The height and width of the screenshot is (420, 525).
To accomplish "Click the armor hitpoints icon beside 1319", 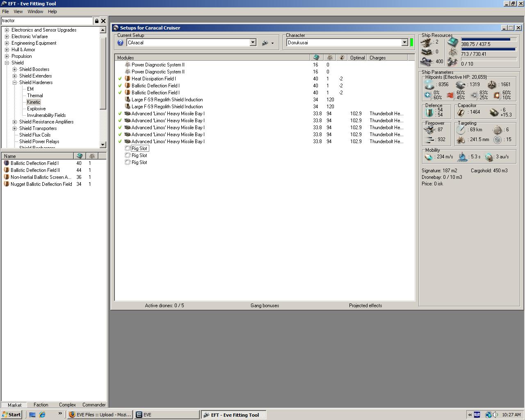I will point(461,84).
